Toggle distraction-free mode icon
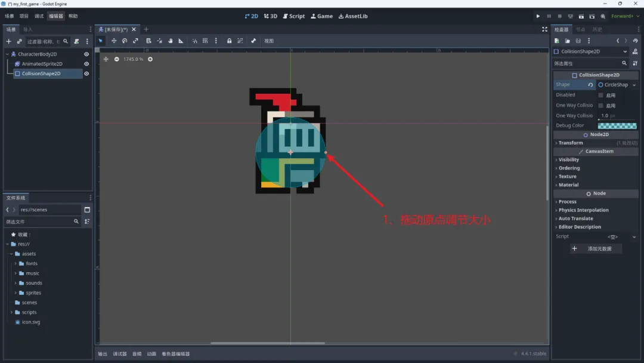644x363 pixels. [544, 29]
